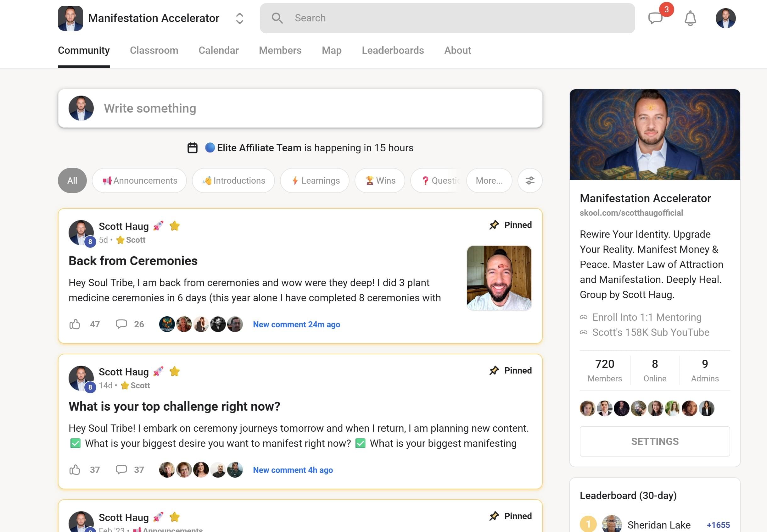Screen dimensions: 767x532
Task: Switch to the Community tab
Action: 84,50
